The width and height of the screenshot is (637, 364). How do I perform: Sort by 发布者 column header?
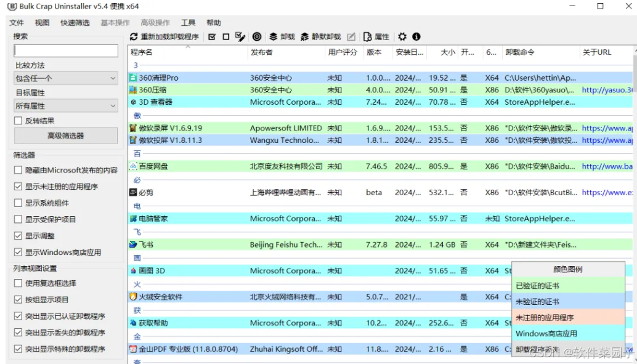pyautogui.click(x=286, y=52)
